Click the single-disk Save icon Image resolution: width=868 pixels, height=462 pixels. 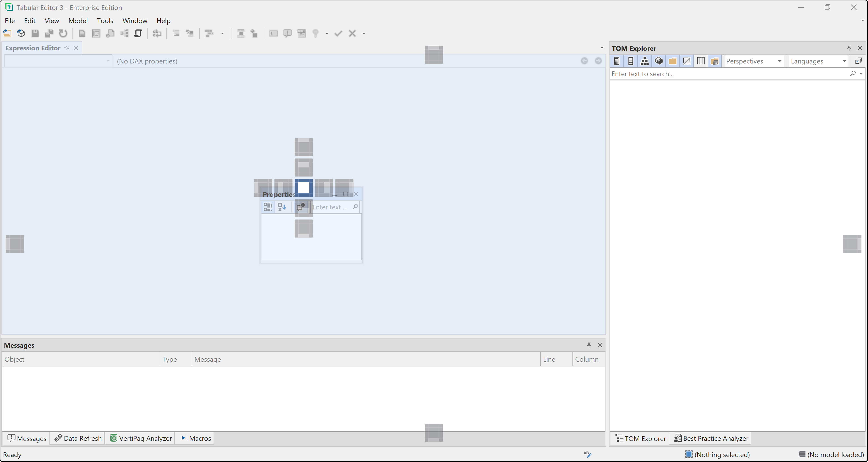point(35,33)
